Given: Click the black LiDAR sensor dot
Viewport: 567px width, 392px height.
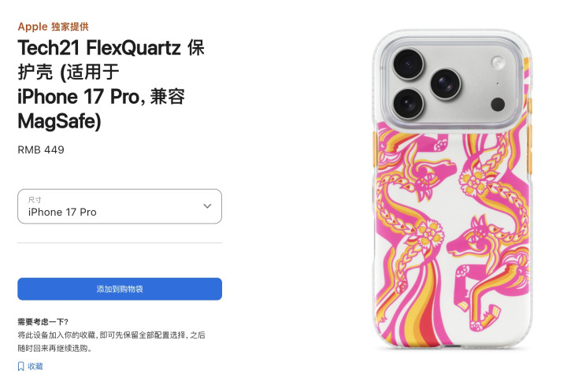Looking at the screenshot, I should [x=498, y=105].
